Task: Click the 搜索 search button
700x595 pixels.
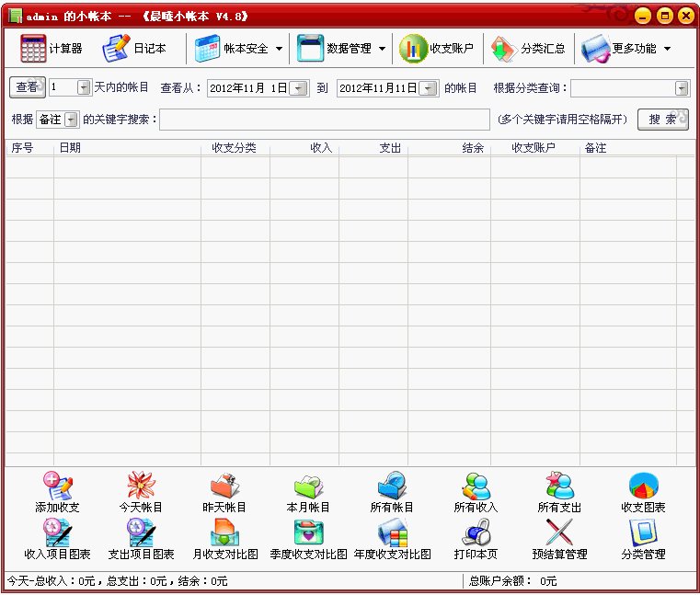Action: 663,120
